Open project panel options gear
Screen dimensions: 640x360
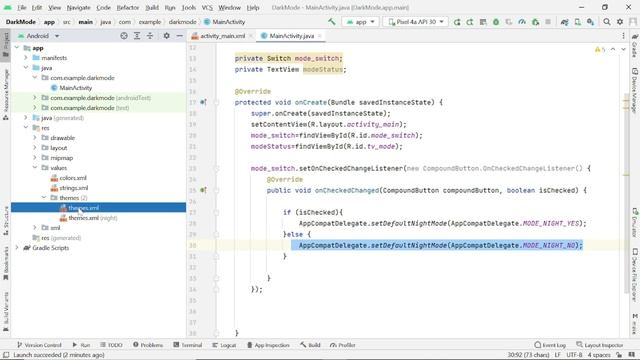[167, 36]
